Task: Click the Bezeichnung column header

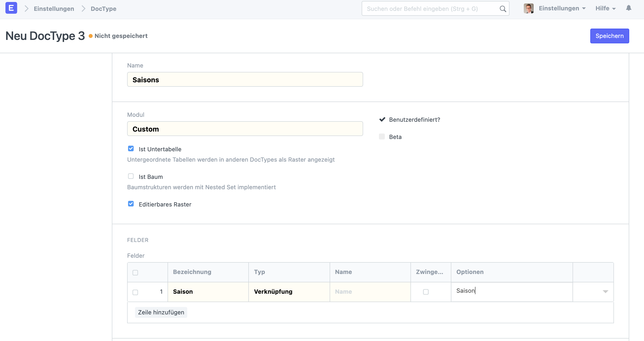Action: coord(208,272)
